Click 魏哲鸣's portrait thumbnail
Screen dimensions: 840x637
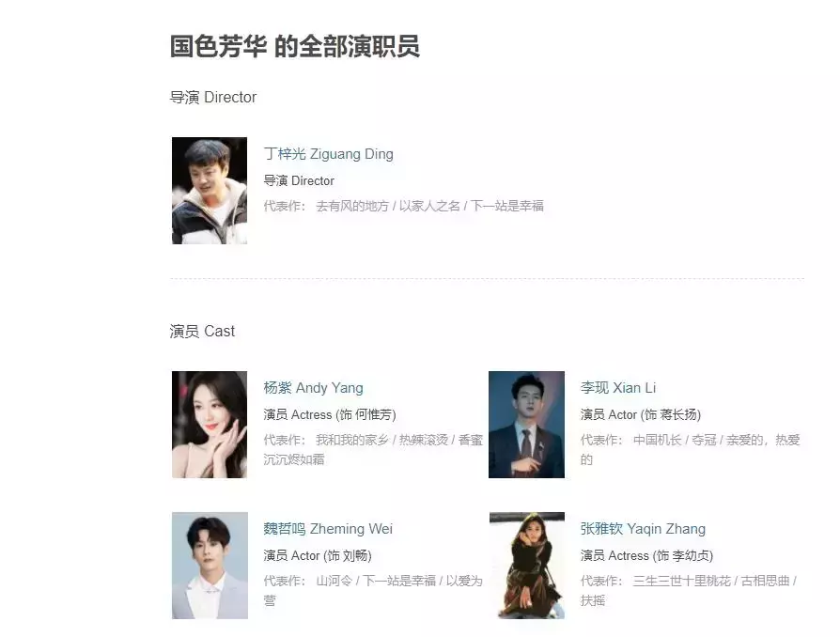[x=210, y=566]
